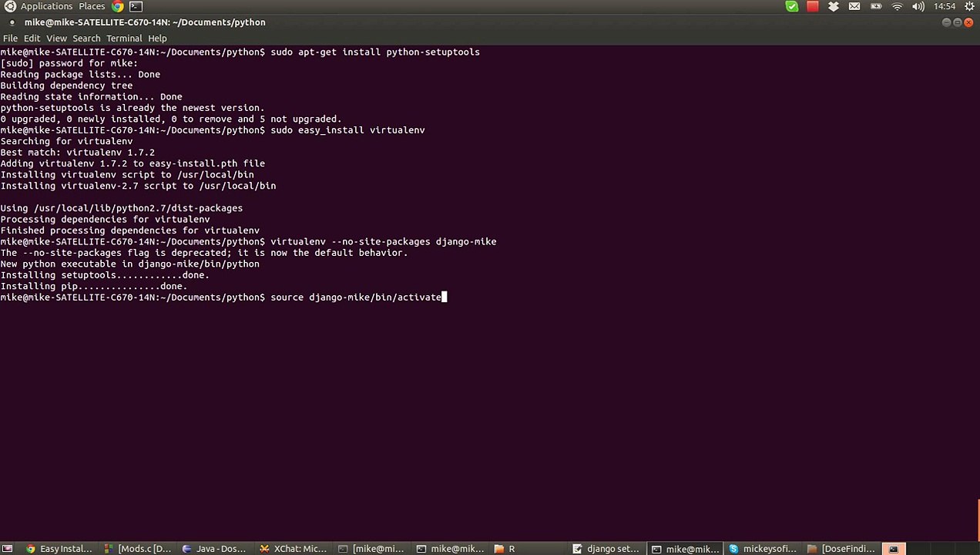This screenshot has height=555, width=980.
Task: Minimize the terminal window
Action: tap(946, 22)
